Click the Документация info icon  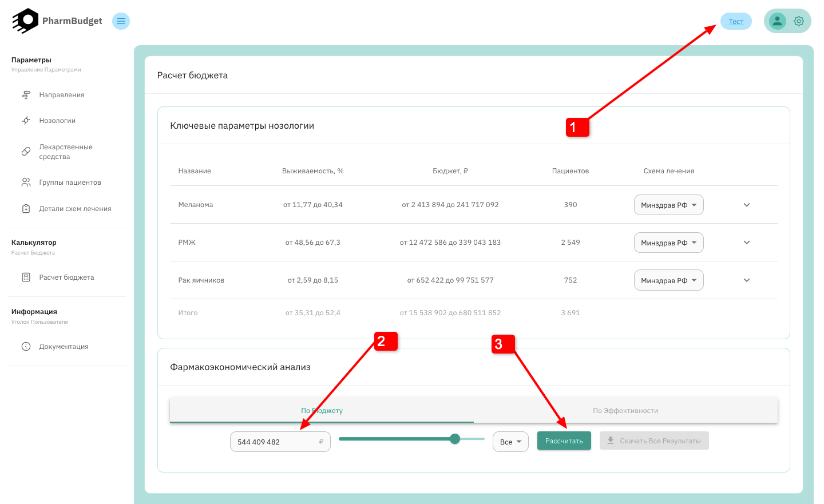[26, 347]
